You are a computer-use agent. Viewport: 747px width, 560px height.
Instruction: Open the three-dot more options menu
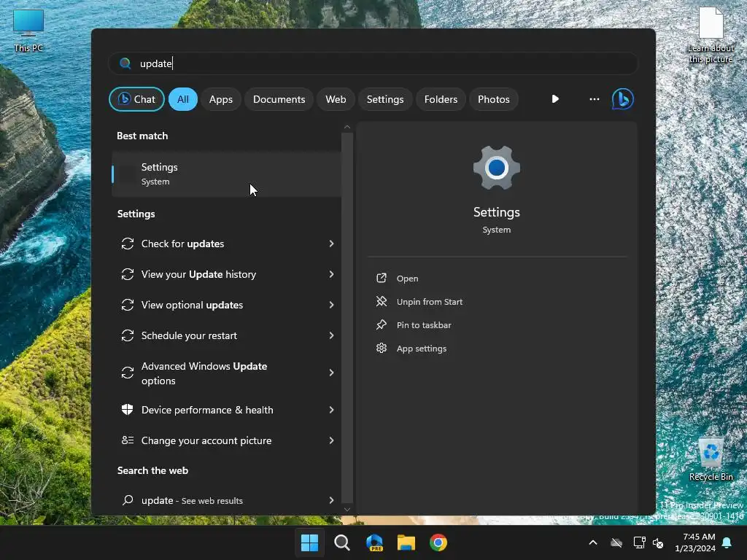(594, 99)
